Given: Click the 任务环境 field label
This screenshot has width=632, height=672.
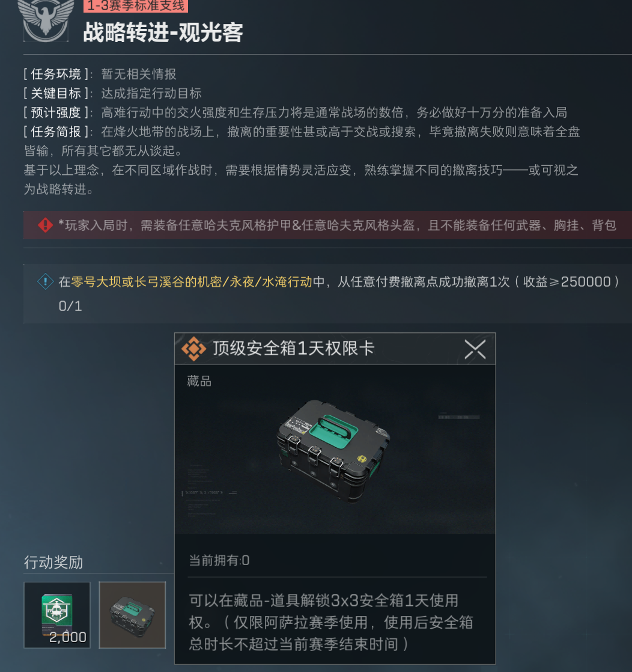Looking at the screenshot, I should [x=56, y=74].
